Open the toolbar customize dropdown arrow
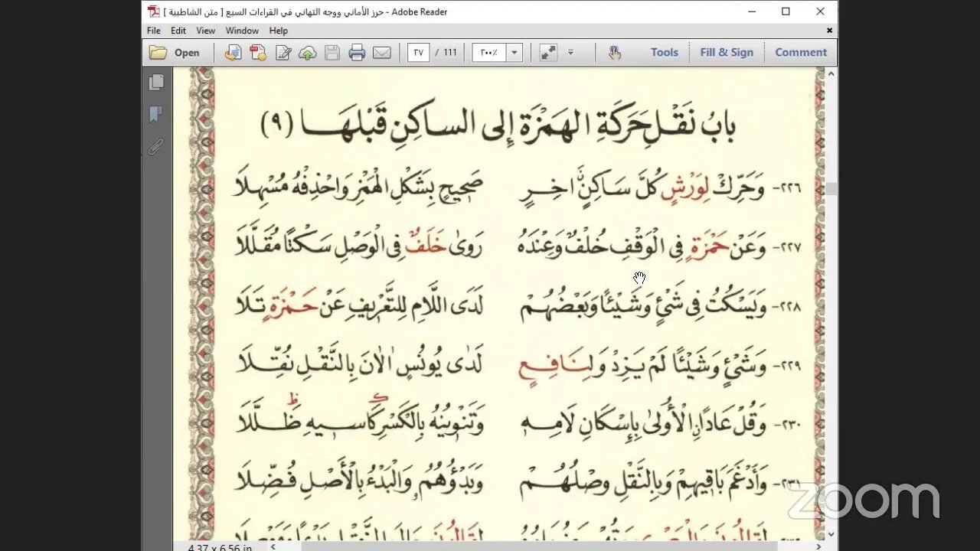The height and width of the screenshot is (551, 980). 570,53
